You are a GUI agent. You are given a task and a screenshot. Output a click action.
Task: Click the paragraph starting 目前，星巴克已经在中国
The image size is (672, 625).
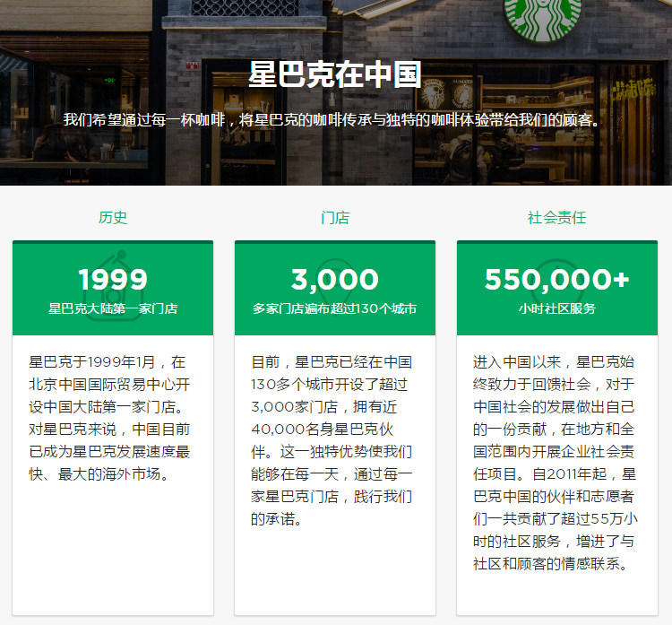point(332,440)
